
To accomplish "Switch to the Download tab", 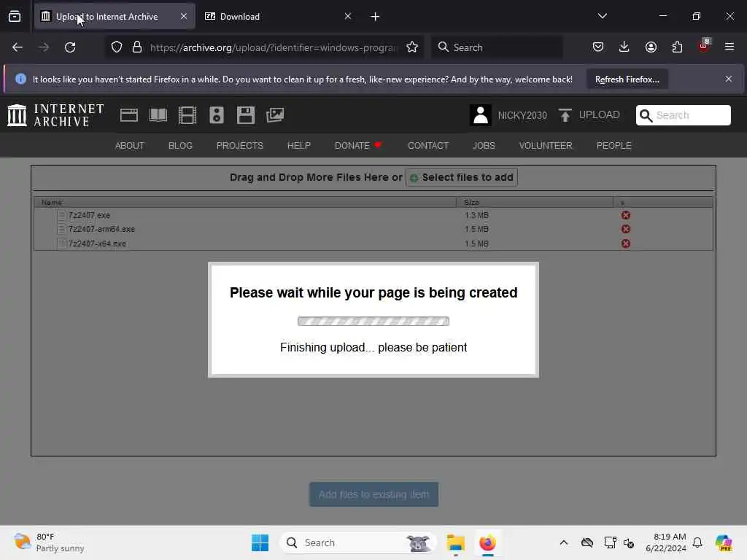I will [x=276, y=17].
